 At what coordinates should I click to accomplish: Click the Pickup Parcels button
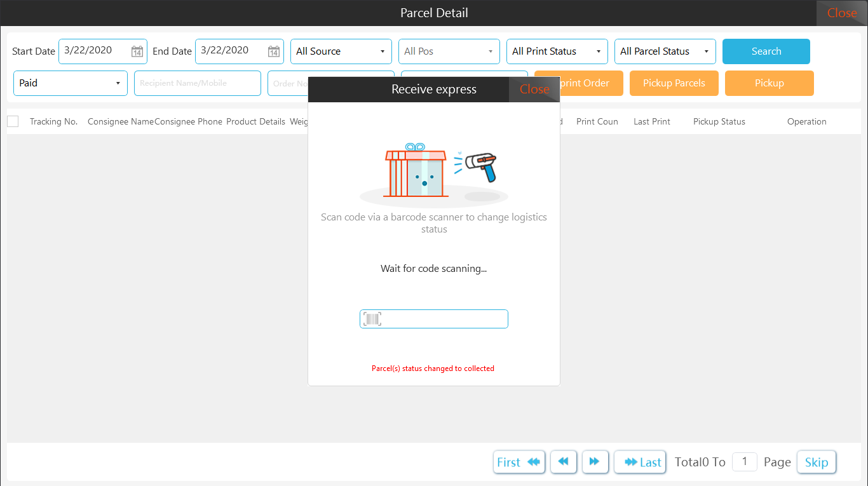click(x=674, y=83)
